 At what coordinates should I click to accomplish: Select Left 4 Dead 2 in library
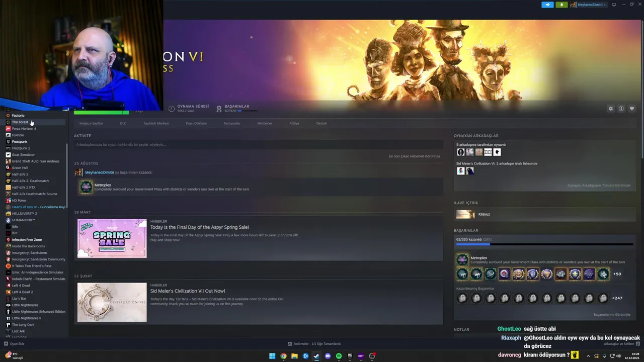(22, 292)
